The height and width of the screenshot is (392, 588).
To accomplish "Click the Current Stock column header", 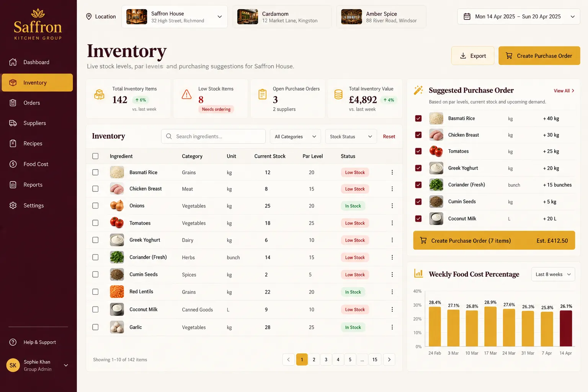I will click(x=270, y=156).
